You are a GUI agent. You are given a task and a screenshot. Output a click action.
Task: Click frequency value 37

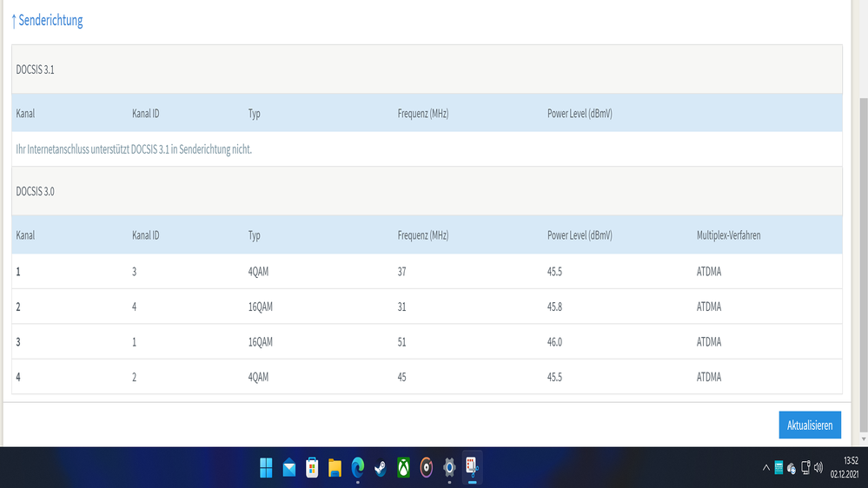click(402, 272)
